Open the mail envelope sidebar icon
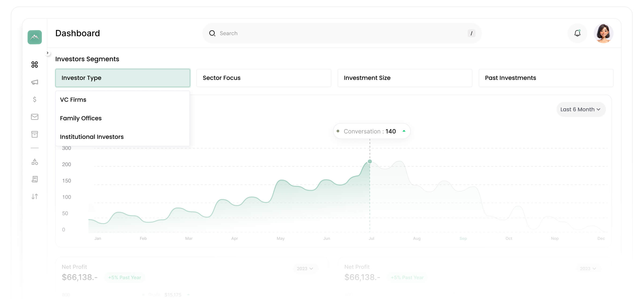Image resolution: width=644 pixels, height=299 pixels. point(35,117)
